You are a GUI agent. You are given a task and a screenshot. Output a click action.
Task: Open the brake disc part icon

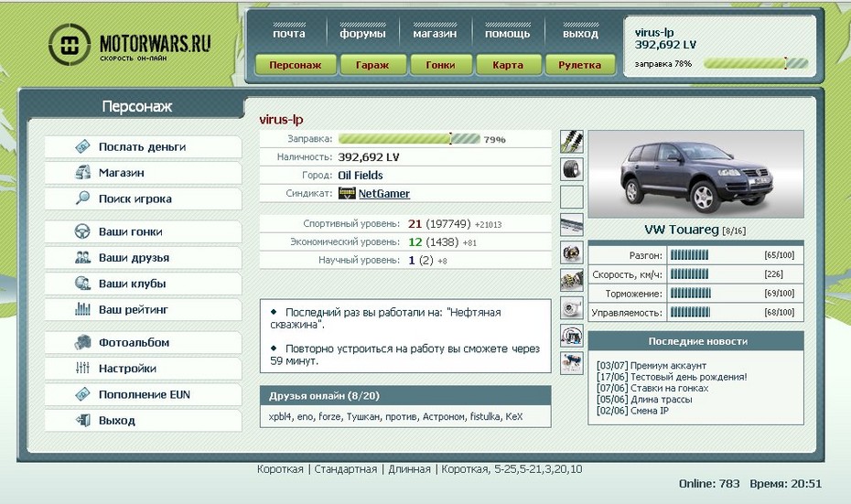point(572,252)
